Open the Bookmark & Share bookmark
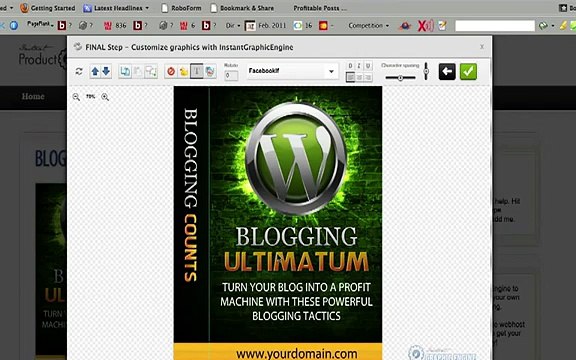Viewport: 576px width, 360px height. click(242, 8)
